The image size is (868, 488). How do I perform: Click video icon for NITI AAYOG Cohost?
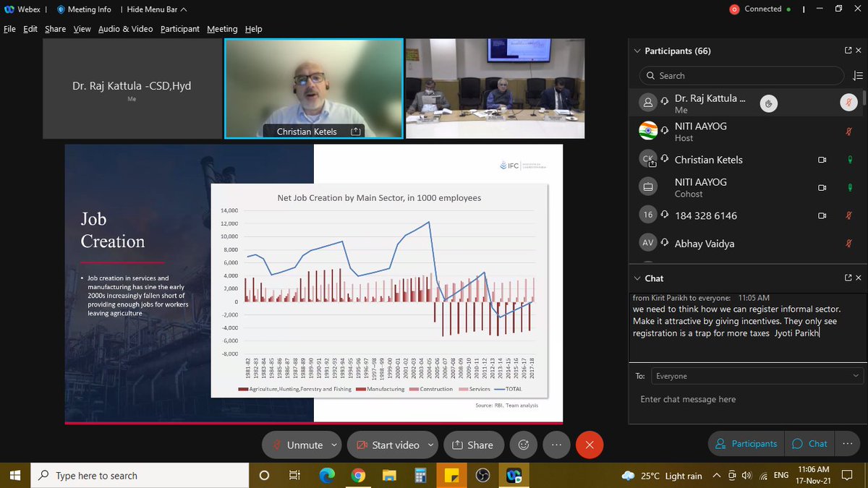pos(822,187)
